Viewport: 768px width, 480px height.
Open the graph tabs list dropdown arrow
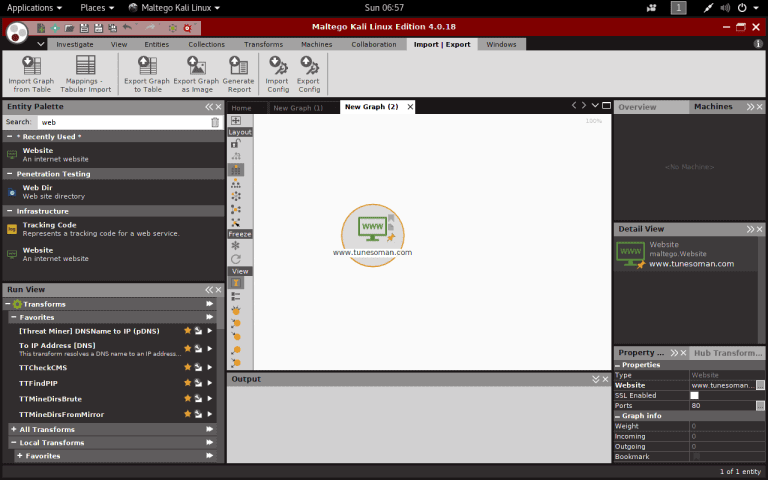(x=595, y=105)
